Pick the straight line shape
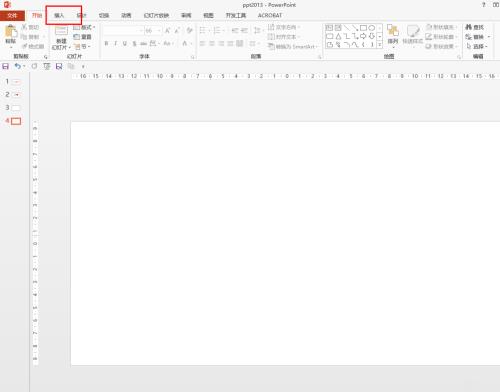 click(347, 28)
